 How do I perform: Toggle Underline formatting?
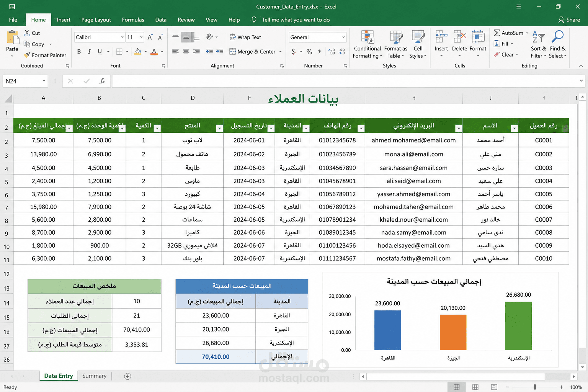point(100,52)
